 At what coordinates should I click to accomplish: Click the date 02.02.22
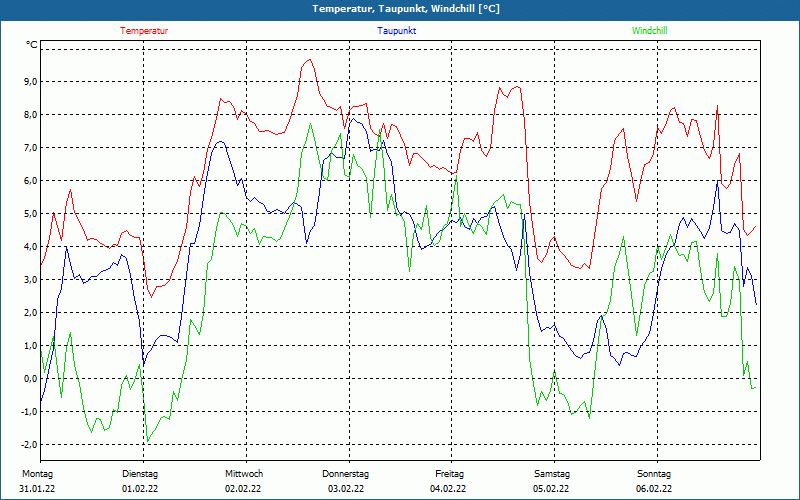point(243,489)
